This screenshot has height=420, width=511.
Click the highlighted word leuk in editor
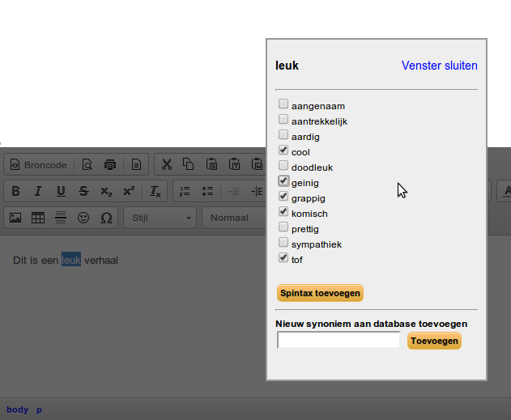(x=71, y=260)
